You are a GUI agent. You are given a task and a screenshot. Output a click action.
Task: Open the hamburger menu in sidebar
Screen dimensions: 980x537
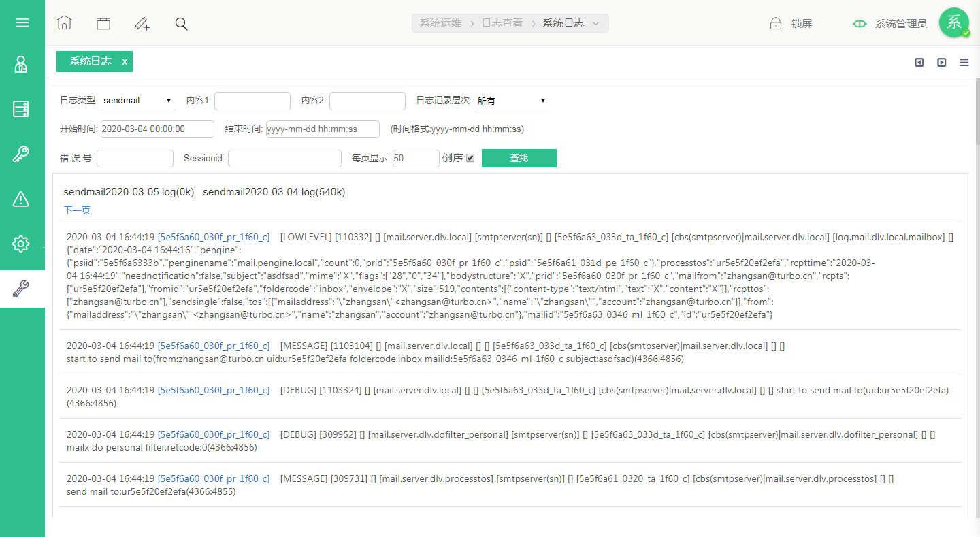pyautogui.click(x=22, y=22)
